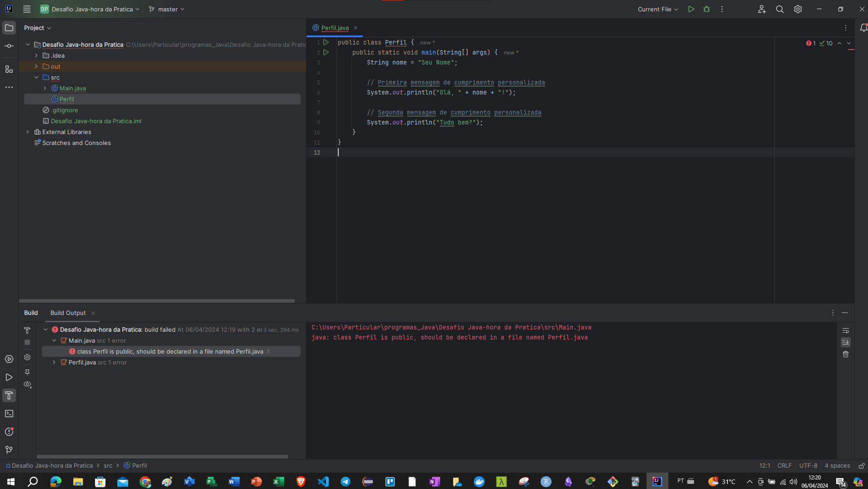Open Visual Studio Code from taskbar
This screenshot has height=489, width=868.
[323, 482]
